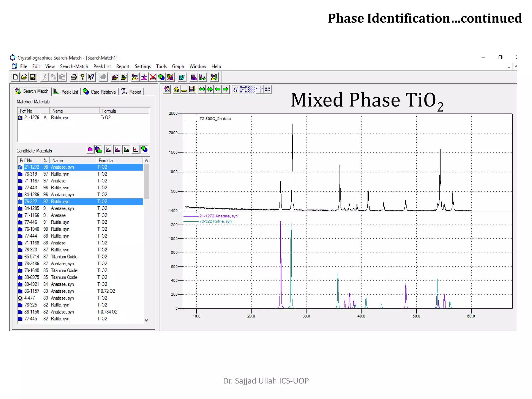Click the candidate list scrollbar thumb
Image resolution: width=532 pixels, height=399 pixels.
[147, 181]
